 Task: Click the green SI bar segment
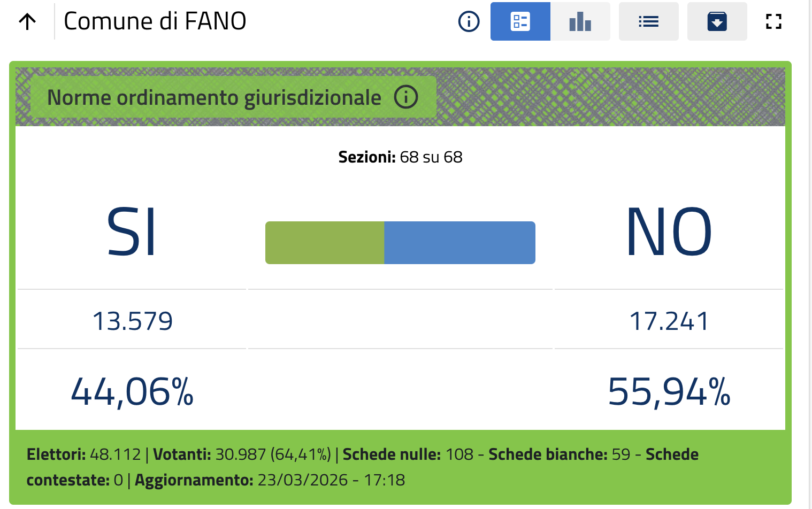325,243
